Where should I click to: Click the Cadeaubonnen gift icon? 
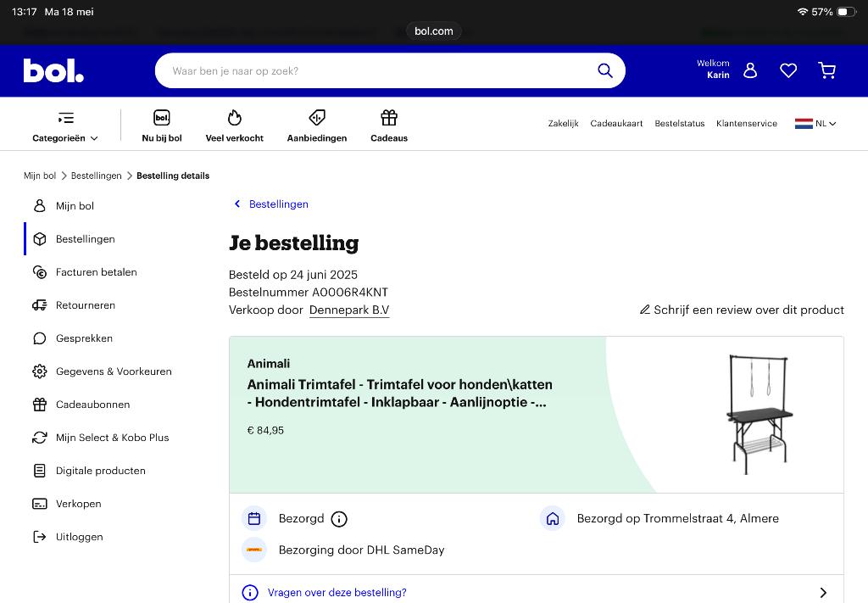click(x=39, y=405)
